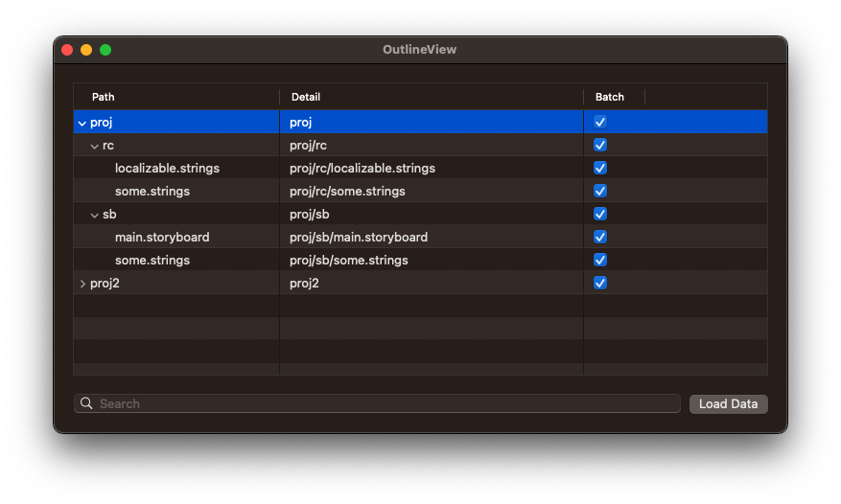Toggle Batch checkbox for proj/rc/some.strings row
Image resolution: width=841 pixels, height=504 pixels.
[x=600, y=191]
